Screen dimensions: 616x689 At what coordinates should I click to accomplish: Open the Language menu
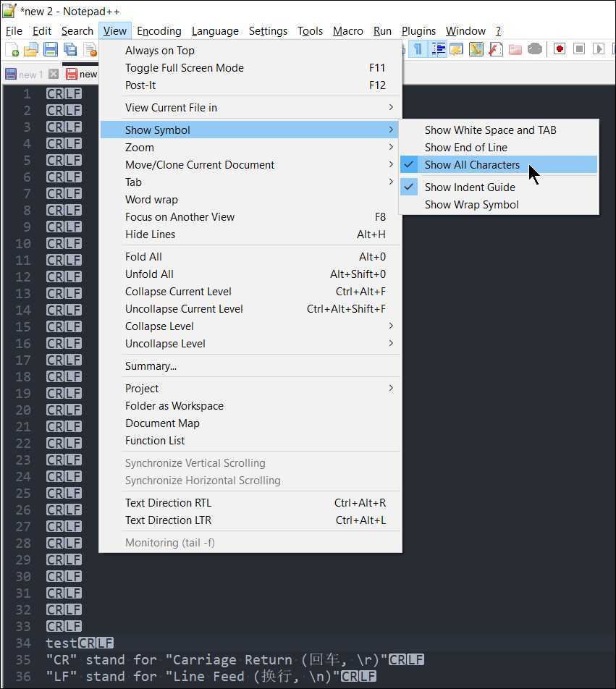[215, 31]
